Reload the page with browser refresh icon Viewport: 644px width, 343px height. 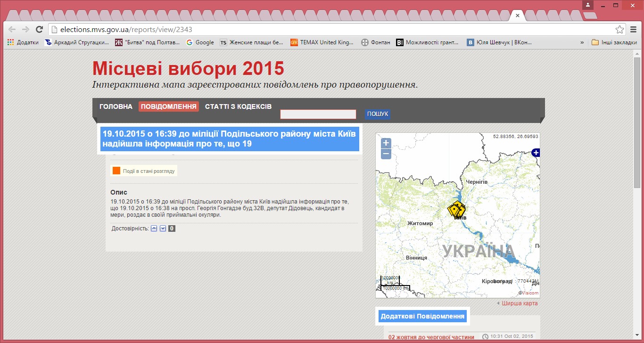(x=40, y=29)
